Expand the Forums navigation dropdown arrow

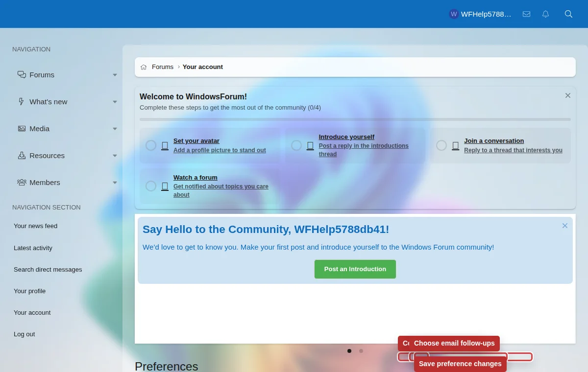pos(115,75)
